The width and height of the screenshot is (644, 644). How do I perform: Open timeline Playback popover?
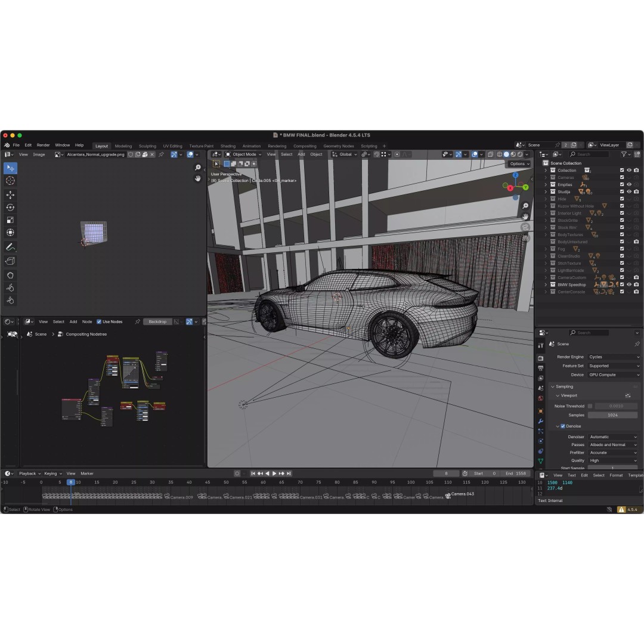[x=30, y=473]
